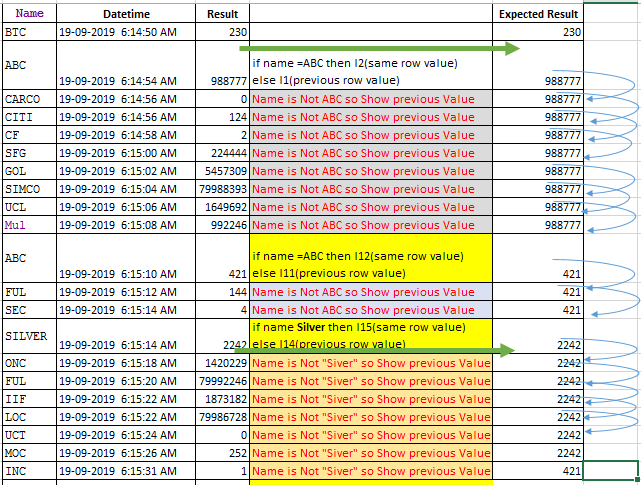This screenshot has width=641, height=485.
Task: Click the Mul name cell
Action: click(x=29, y=225)
